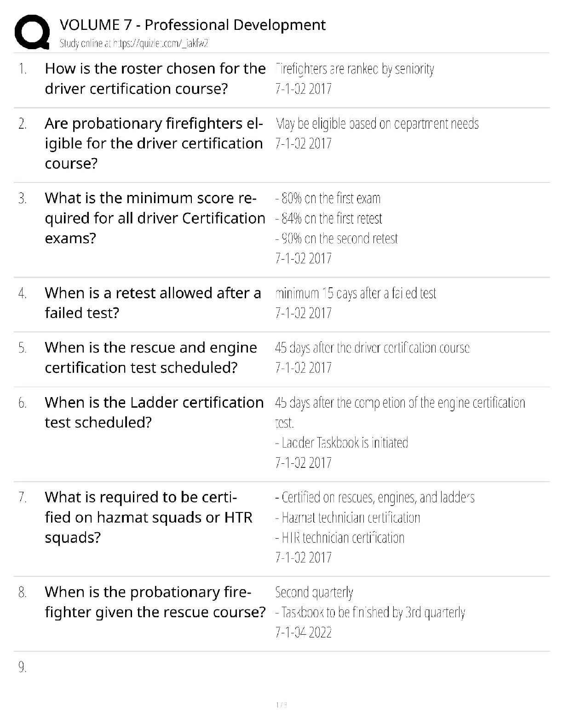The image size is (563, 728).
Task: Select question 7 about hazmat squads certification
Action: [x=149, y=517]
